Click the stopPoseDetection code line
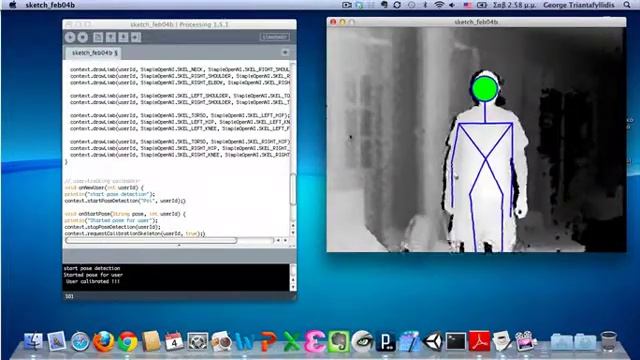The image size is (640, 360). [112, 227]
